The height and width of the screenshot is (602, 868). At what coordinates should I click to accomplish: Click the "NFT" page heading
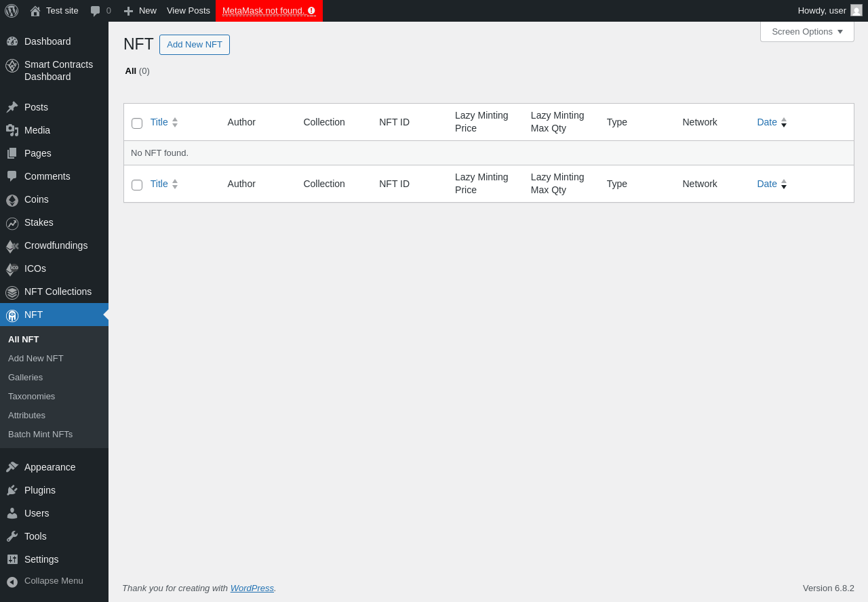pos(138,44)
